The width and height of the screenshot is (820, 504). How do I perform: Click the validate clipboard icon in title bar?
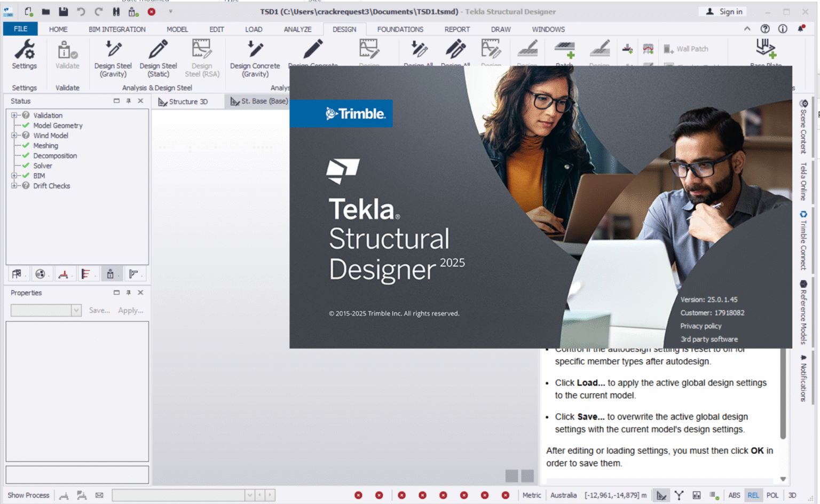coord(133,11)
